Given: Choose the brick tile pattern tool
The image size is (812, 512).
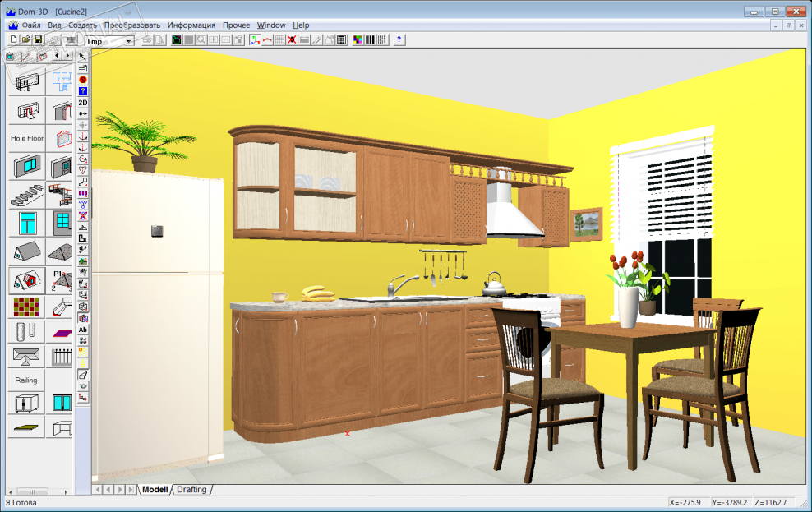Looking at the screenshot, I should tap(25, 307).
